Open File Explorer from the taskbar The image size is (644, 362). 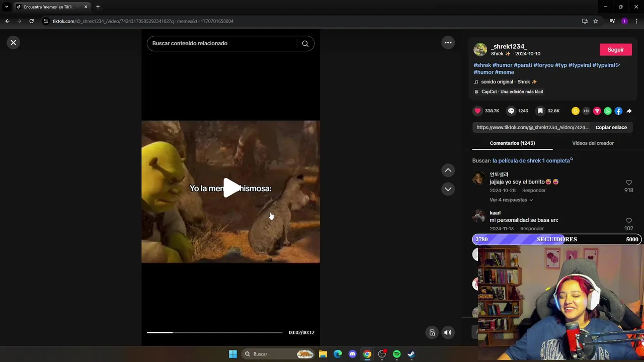pos(323,354)
